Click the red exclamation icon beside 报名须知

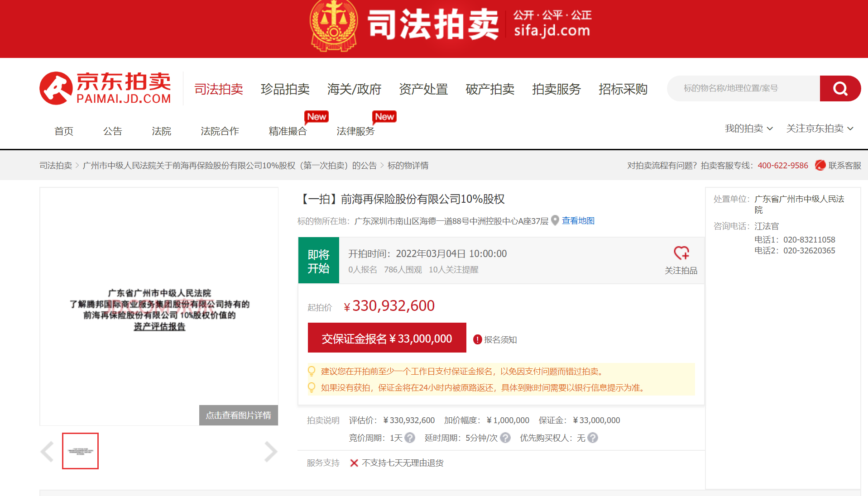[477, 339]
